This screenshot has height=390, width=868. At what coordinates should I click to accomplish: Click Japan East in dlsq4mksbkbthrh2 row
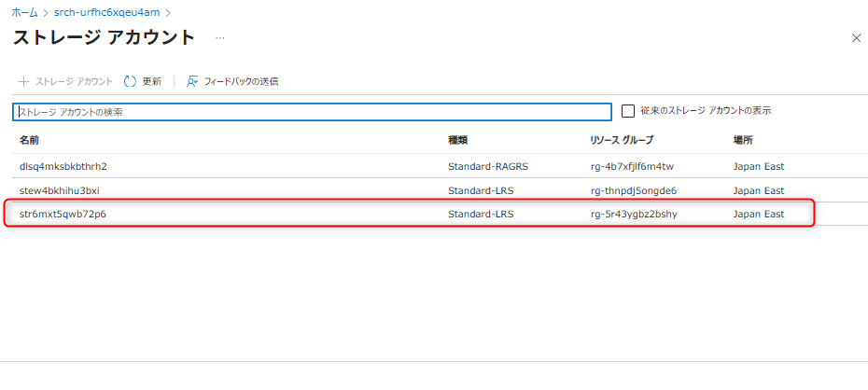(759, 166)
